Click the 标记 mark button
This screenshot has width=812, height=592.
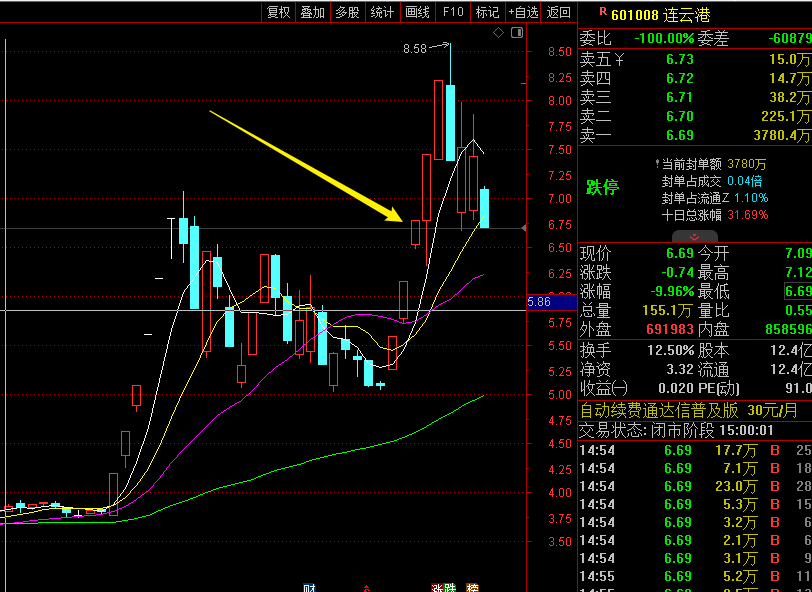487,12
